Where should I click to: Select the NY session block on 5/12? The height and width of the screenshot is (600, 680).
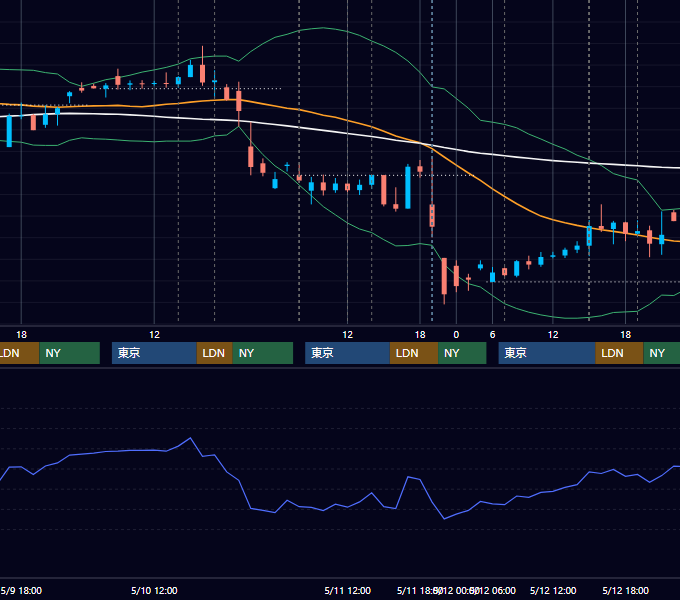coord(661,353)
